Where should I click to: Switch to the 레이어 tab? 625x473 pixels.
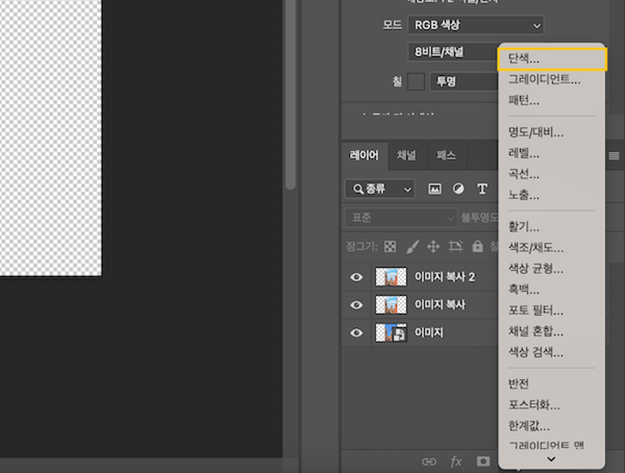pyautogui.click(x=364, y=155)
